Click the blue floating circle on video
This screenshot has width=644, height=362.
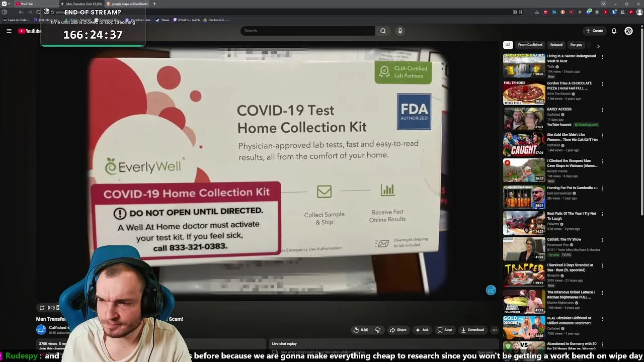[491, 290]
